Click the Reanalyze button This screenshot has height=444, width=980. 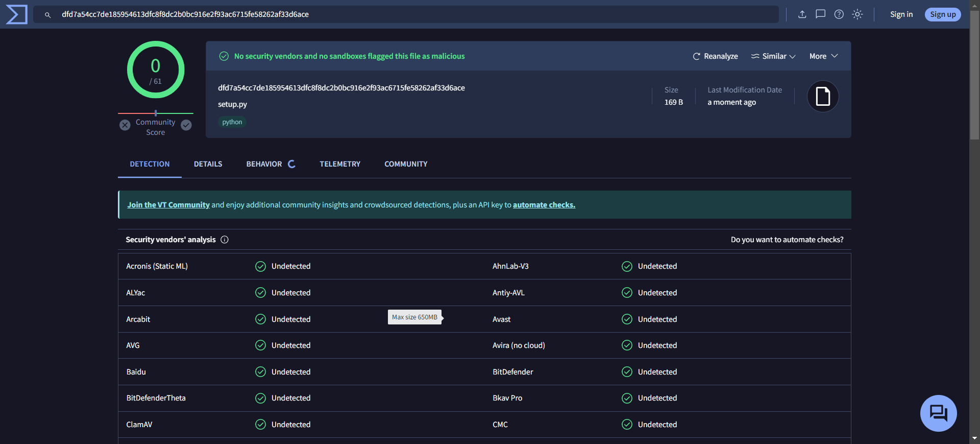(715, 56)
